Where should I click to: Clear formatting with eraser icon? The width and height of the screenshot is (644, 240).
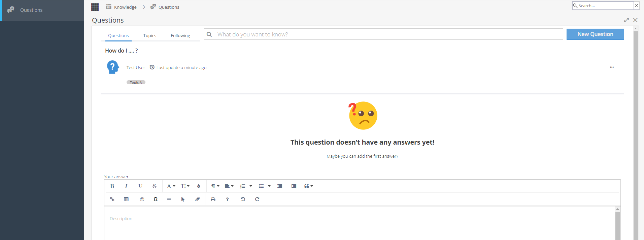tap(197, 199)
